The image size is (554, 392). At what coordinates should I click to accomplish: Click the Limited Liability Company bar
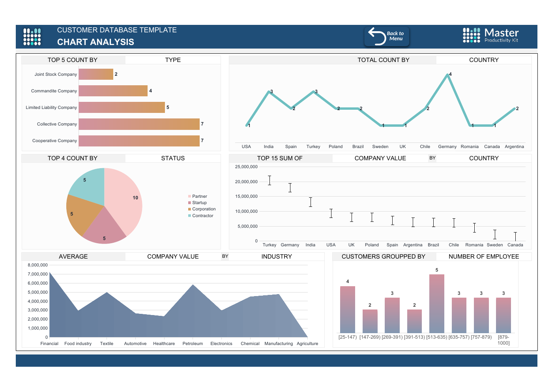(122, 107)
